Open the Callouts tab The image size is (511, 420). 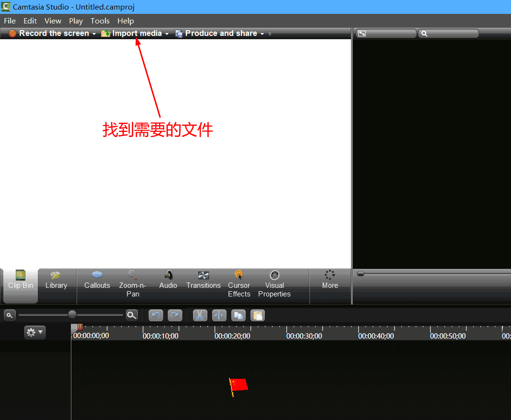97,281
